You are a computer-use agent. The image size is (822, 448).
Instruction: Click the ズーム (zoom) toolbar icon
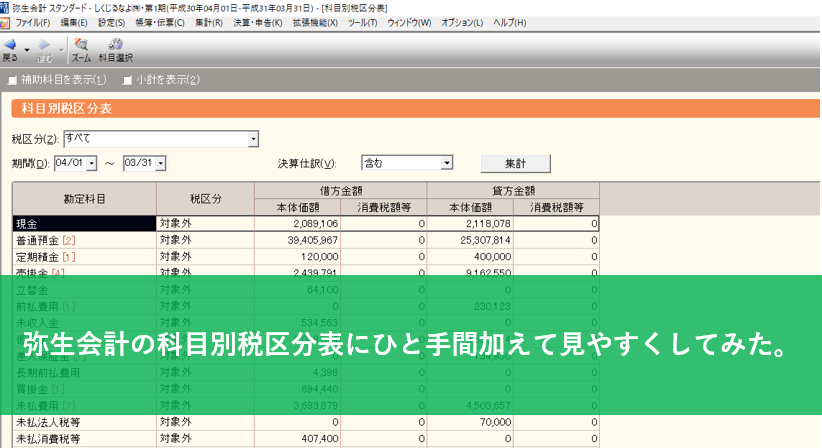[x=81, y=45]
